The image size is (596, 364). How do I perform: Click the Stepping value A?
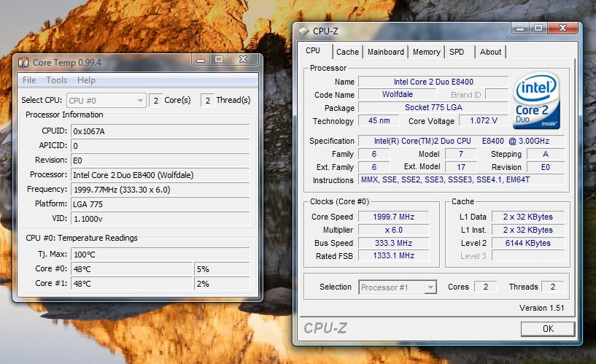(546, 154)
